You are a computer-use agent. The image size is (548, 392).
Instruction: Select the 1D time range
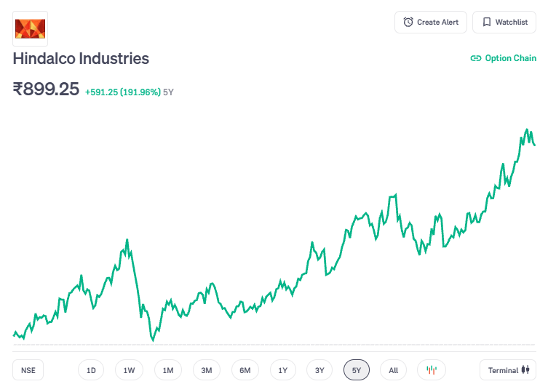pyautogui.click(x=91, y=370)
